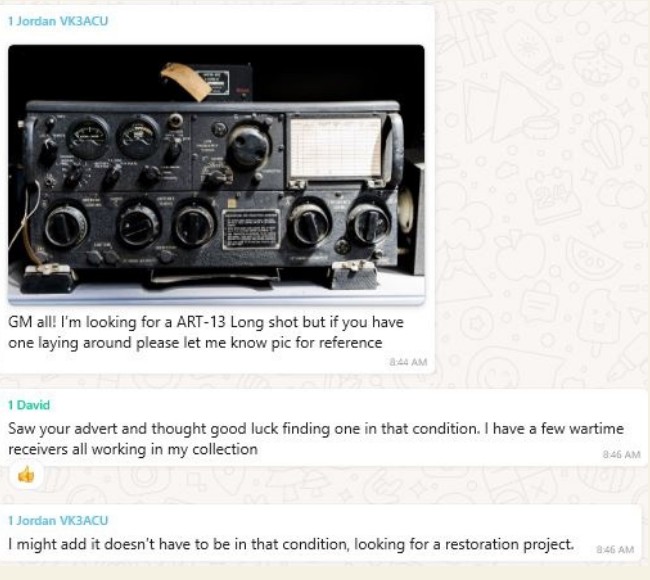650x580 pixels.
Task: Click the white frequency chart panel in the radio photo
Action: pyautogui.click(x=336, y=148)
